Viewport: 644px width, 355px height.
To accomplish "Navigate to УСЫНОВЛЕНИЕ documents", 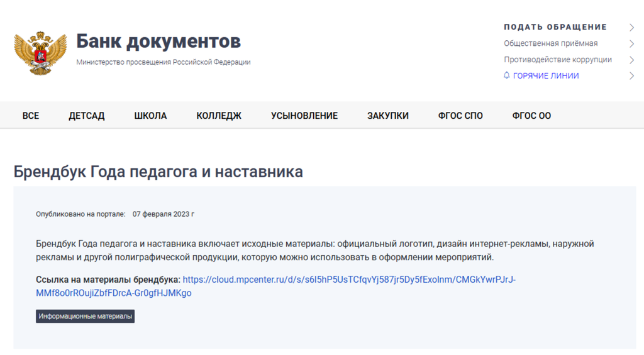I will click(304, 116).
